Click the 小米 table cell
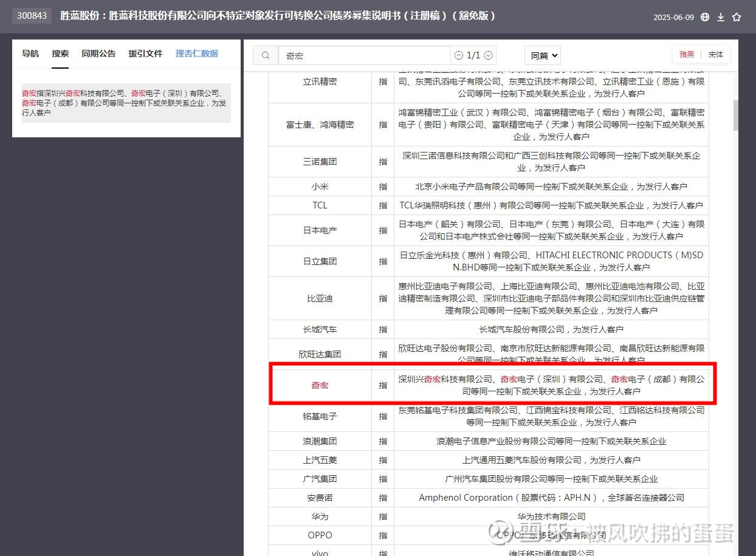Viewport: 756px width, 556px height. pyautogui.click(x=320, y=187)
